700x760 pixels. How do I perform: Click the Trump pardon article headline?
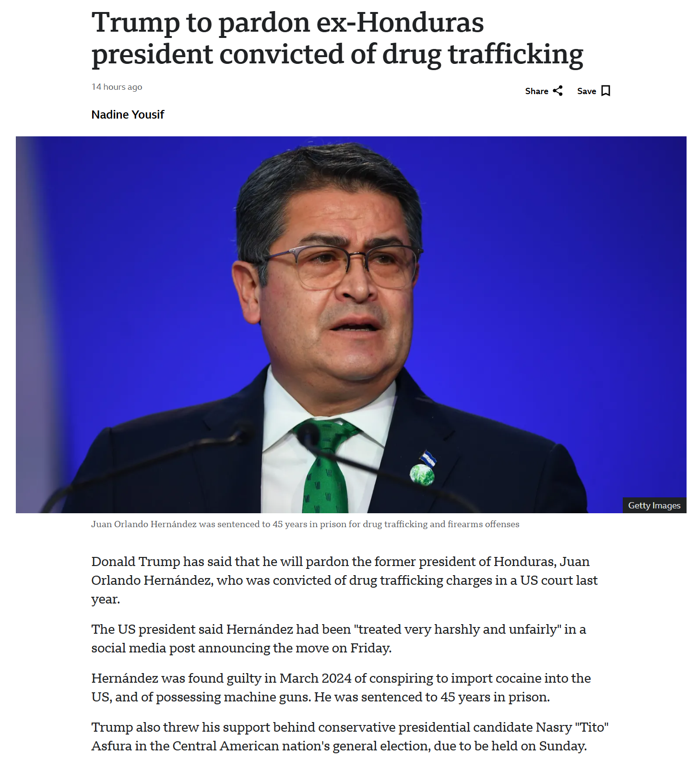click(x=337, y=38)
